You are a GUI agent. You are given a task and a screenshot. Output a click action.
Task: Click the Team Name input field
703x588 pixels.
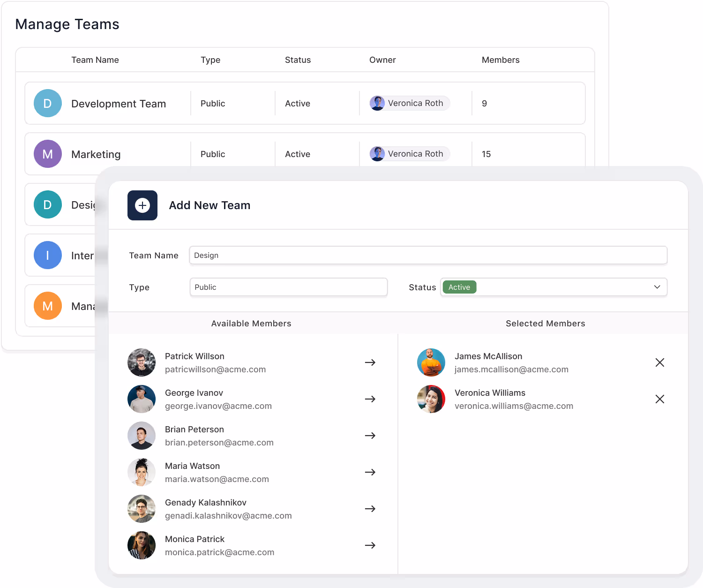(428, 255)
